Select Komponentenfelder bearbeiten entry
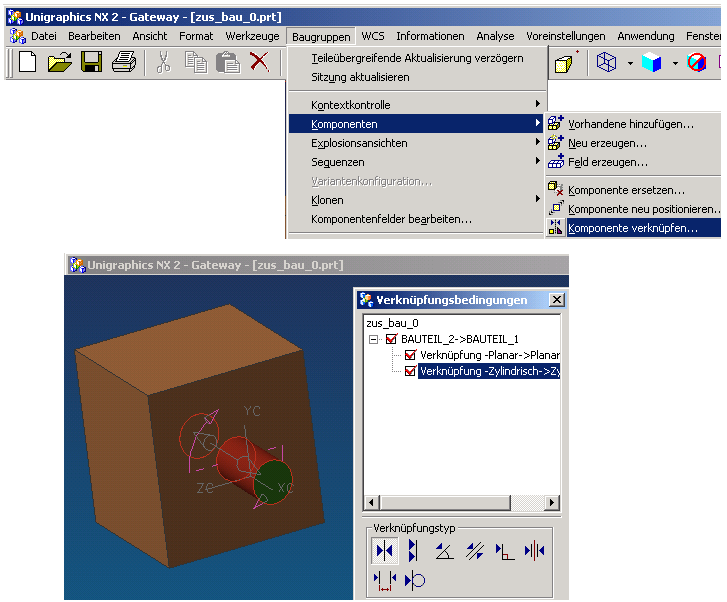Image resolution: width=727 pixels, height=602 pixels. pyautogui.click(x=417, y=219)
